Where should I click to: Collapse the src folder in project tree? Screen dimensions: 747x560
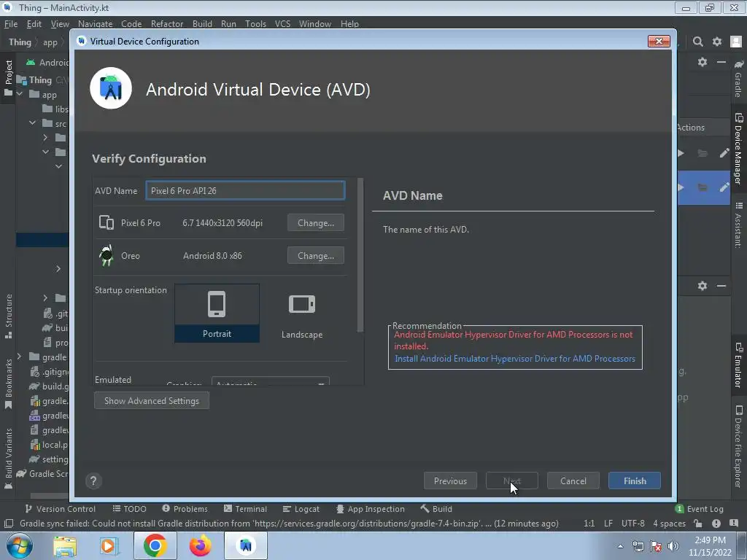coord(32,123)
